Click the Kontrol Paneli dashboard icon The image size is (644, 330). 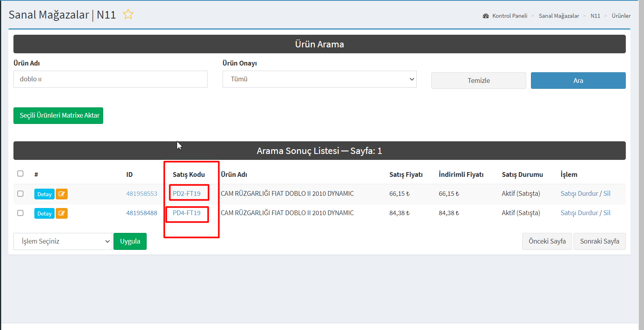point(486,16)
